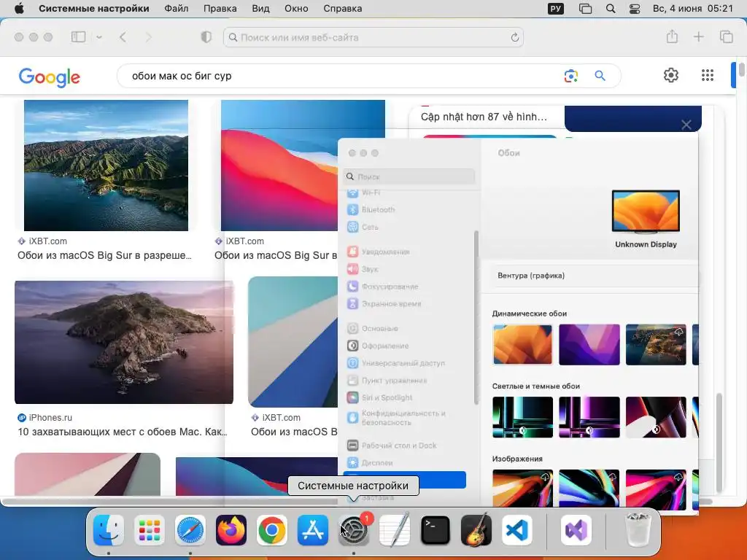Open the Apple menu

click(19, 9)
